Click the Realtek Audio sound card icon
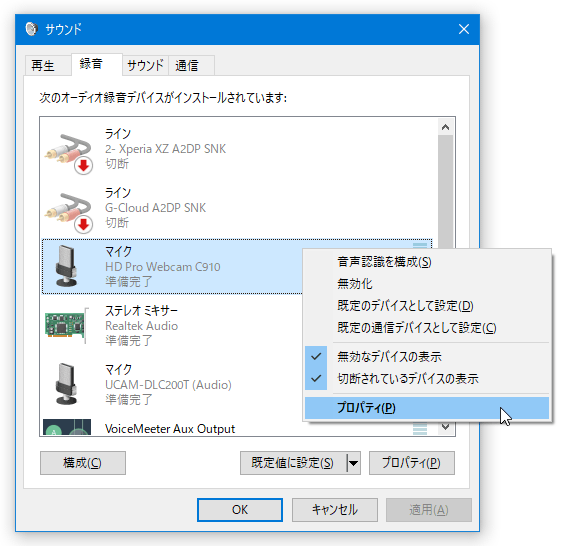 click(x=66, y=326)
